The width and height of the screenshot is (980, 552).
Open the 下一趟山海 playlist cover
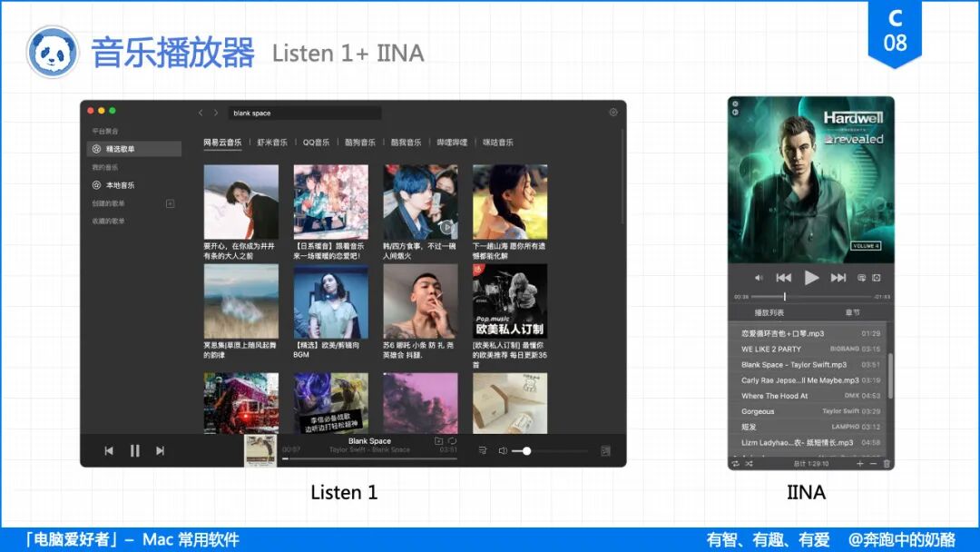[510, 202]
